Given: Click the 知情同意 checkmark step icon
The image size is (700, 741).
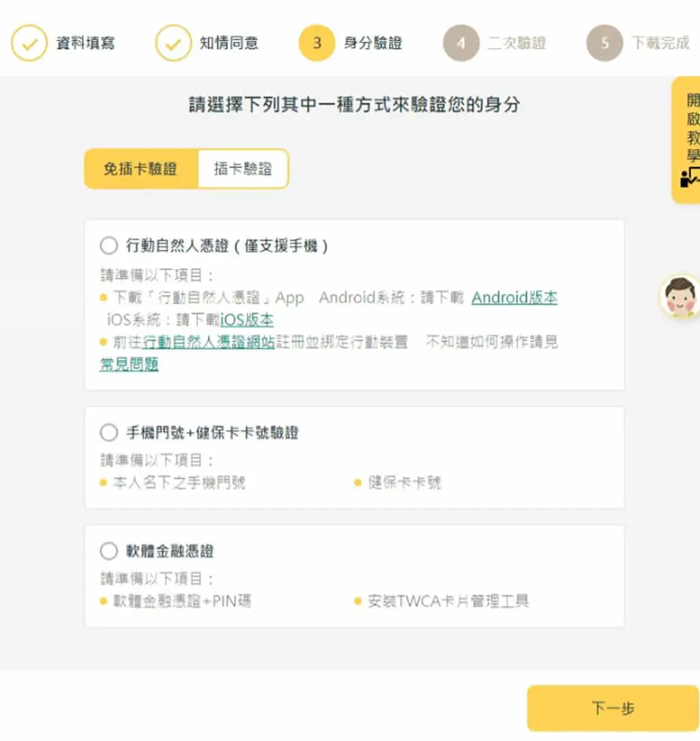Looking at the screenshot, I should coord(174,43).
